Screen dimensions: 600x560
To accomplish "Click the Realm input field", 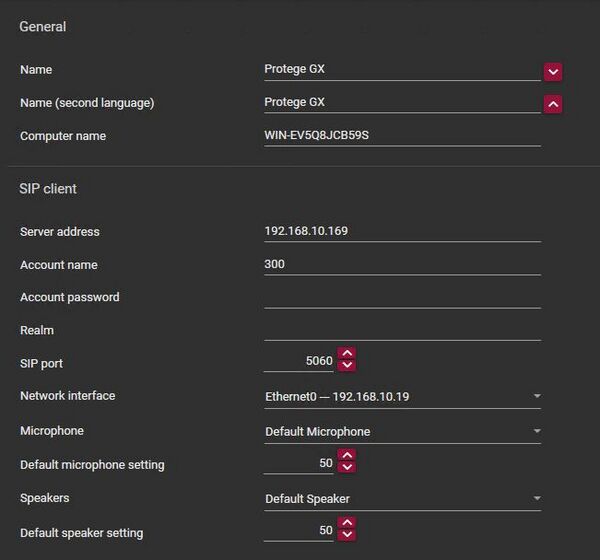I will [400, 330].
